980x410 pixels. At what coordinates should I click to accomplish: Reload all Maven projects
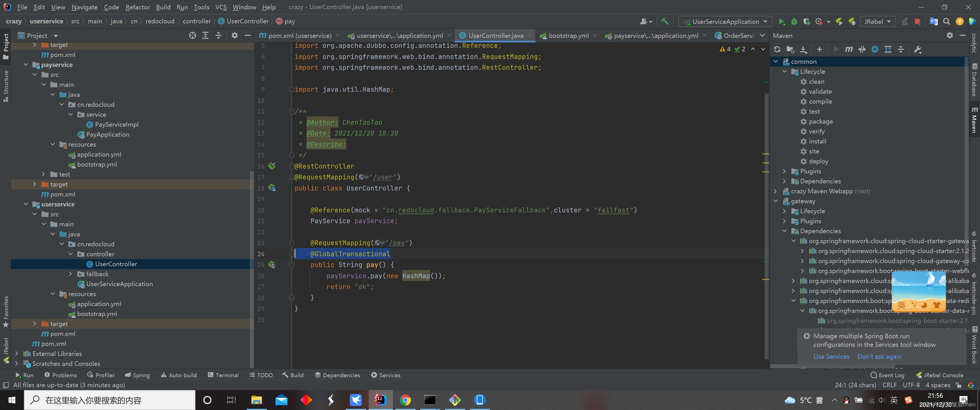[x=777, y=50]
